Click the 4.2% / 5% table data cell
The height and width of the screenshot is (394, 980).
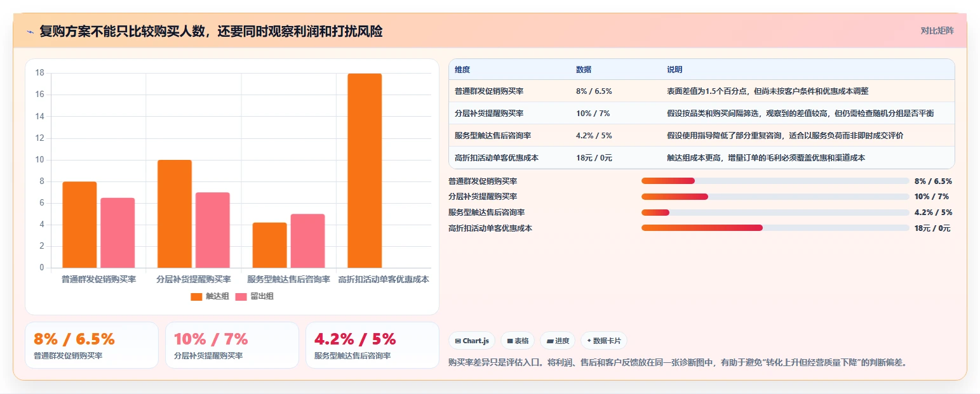(594, 135)
